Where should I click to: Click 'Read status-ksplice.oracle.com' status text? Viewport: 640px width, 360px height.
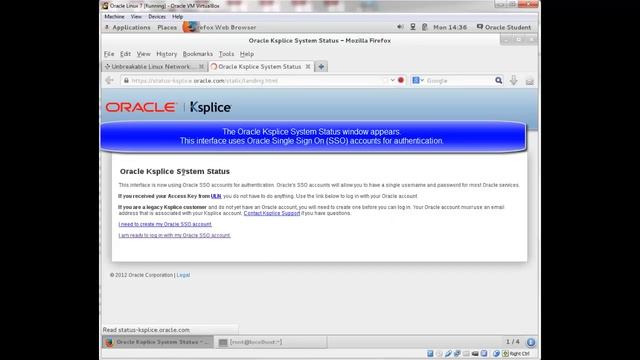click(x=146, y=330)
